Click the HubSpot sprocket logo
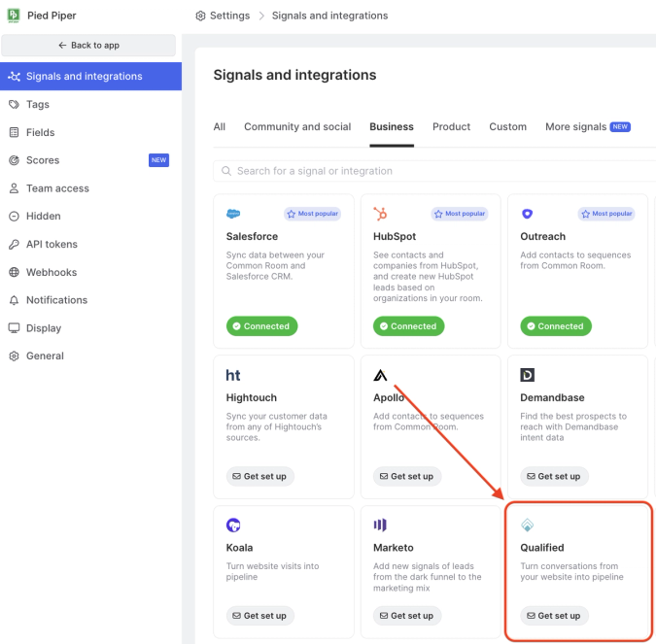 (x=380, y=214)
